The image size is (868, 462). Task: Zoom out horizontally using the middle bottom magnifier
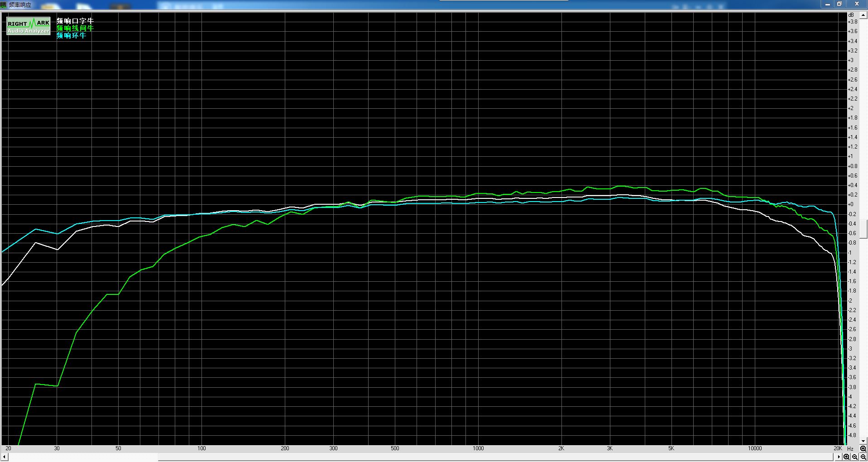[x=855, y=457]
